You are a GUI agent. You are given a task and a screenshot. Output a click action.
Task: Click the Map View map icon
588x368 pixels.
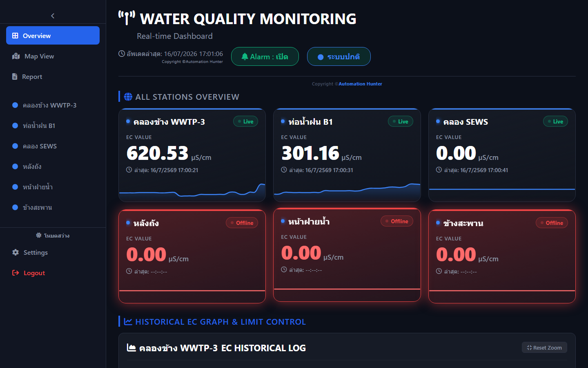pos(16,56)
